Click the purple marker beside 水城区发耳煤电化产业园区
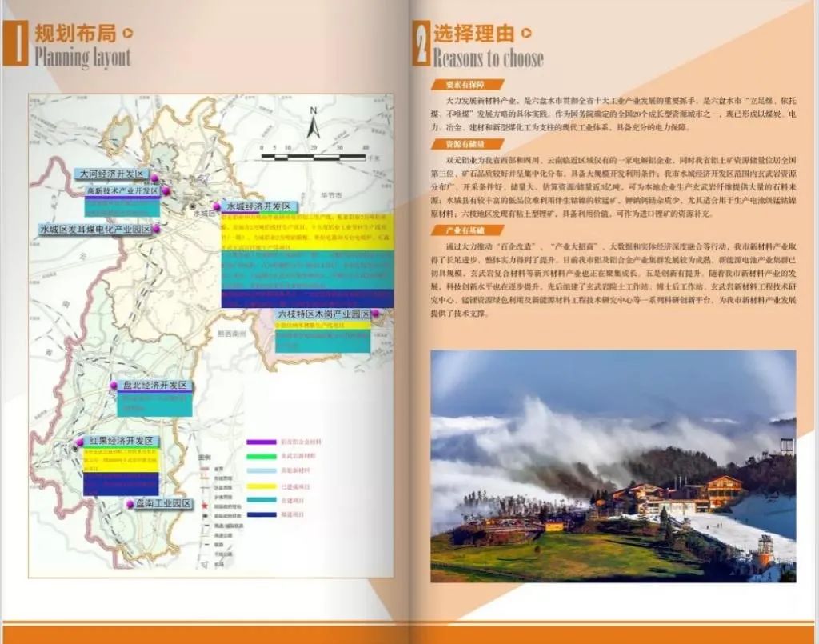Viewport: 819px width, 644px height. pos(156,230)
